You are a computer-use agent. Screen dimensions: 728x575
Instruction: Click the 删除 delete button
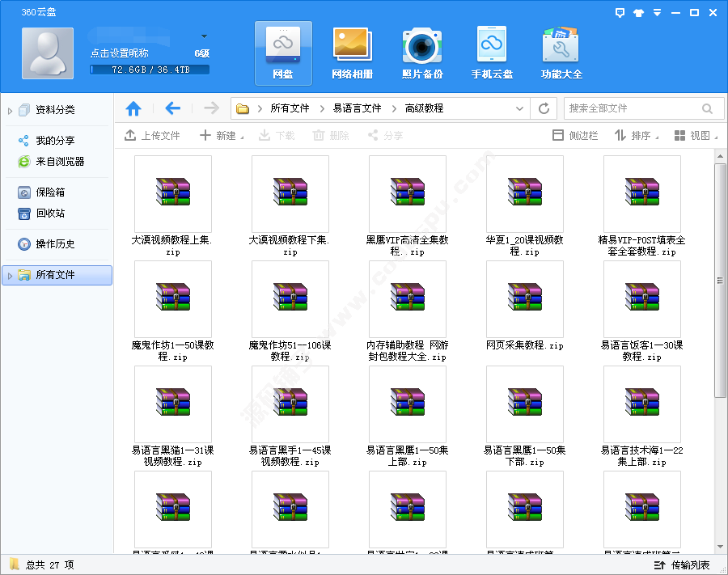tap(331, 136)
